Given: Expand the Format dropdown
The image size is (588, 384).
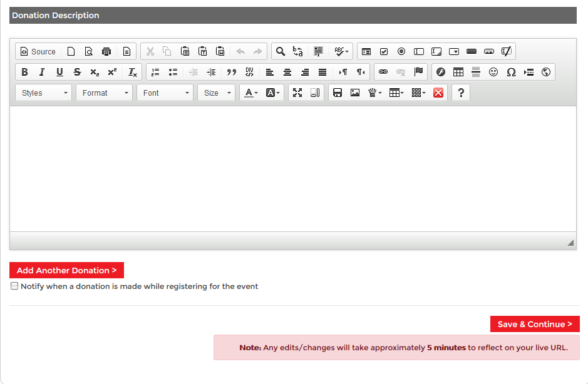Looking at the screenshot, I should pos(105,93).
